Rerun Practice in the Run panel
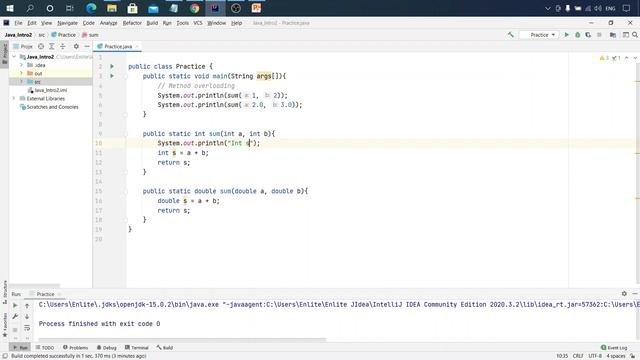Image resolution: width=640 pixels, height=360 pixels. click(15, 305)
